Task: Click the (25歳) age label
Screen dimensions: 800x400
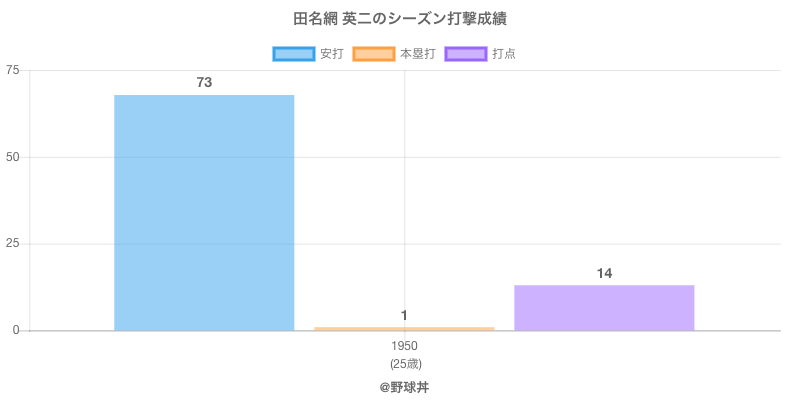Action: [x=404, y=363]
